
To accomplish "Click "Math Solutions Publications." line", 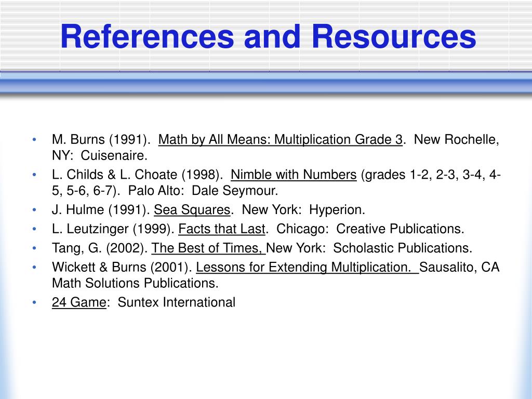I will pyautogui.click(x=135, y=283).
